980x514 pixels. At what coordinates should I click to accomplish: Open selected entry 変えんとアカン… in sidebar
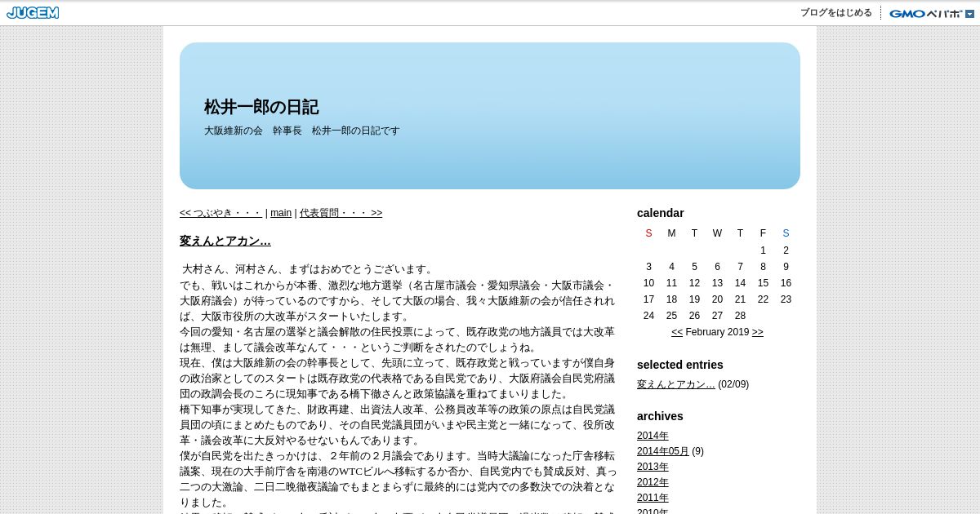click(x=676, y=384)
